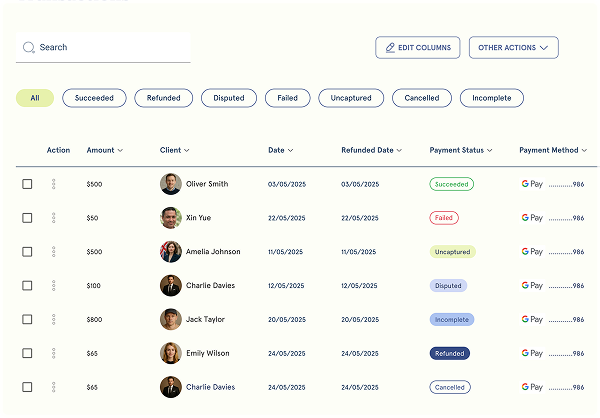600x418 pixels.
Task: Click the search magnifier icon
Action: point(29,47)
